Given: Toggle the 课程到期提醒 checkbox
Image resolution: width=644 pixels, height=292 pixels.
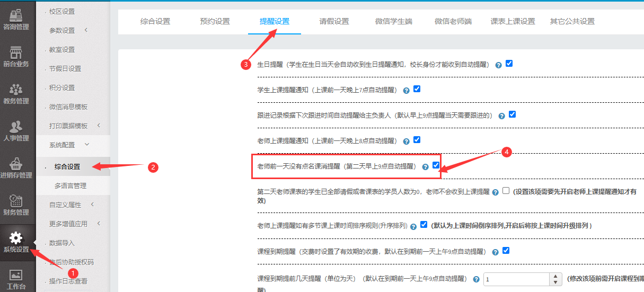Looking at the screenshot, I should (506, 251).
